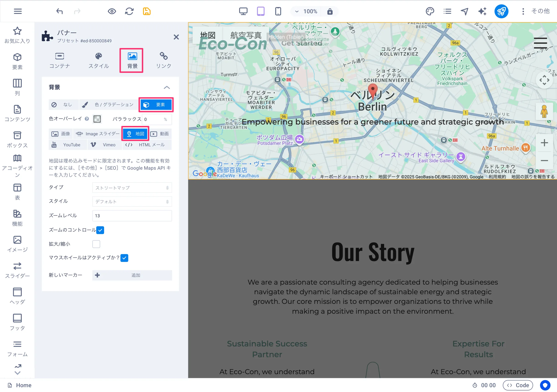Open 列 columns in sidebar
557x392 pixels.
pos(17,87)
